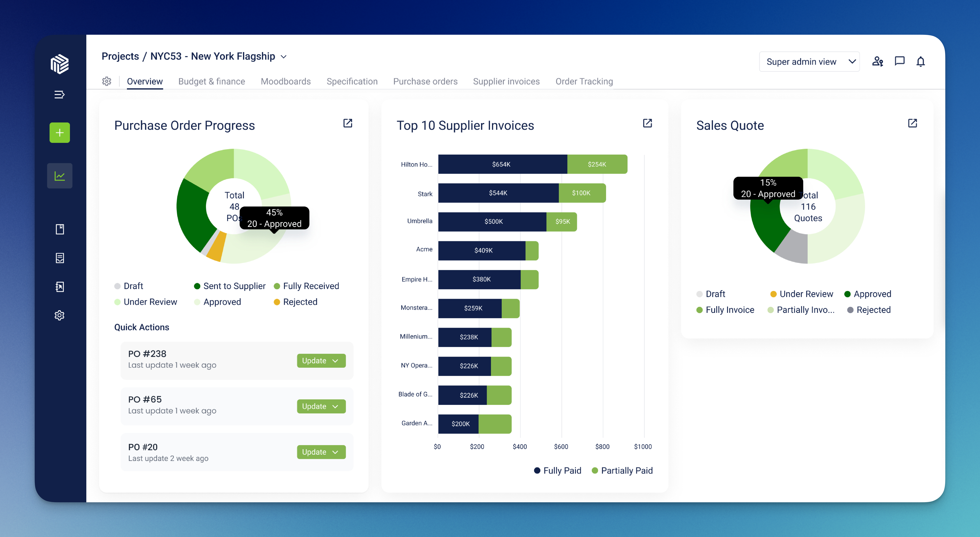Click the project settings gear near tabs
This screenshot has width=980, height=537.
point(107,81)
